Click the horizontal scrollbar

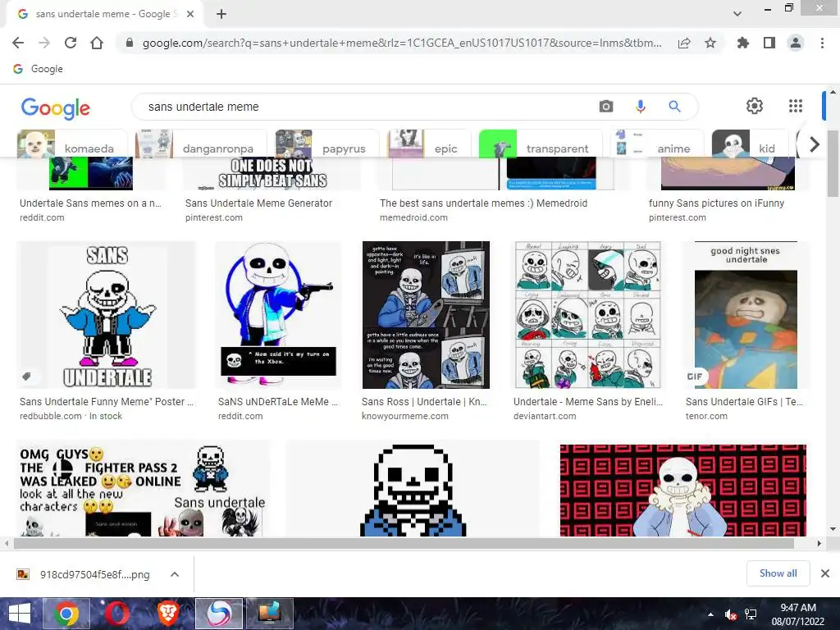(x=404, y=543)
